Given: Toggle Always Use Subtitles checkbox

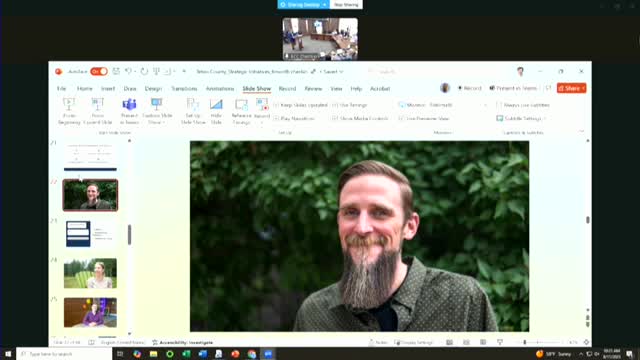Looking at the screenshot, I should pos(523,105).
